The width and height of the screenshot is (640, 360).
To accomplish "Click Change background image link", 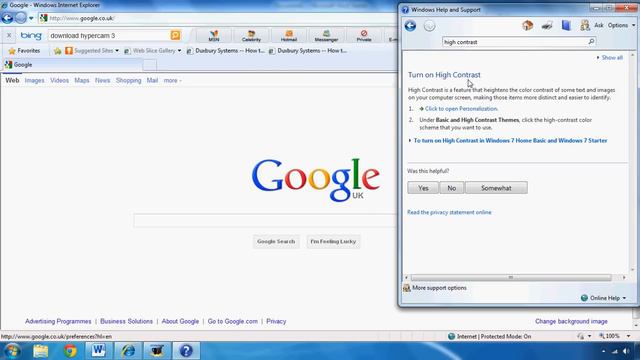I will pyautogui.click(x=571, y=321).
